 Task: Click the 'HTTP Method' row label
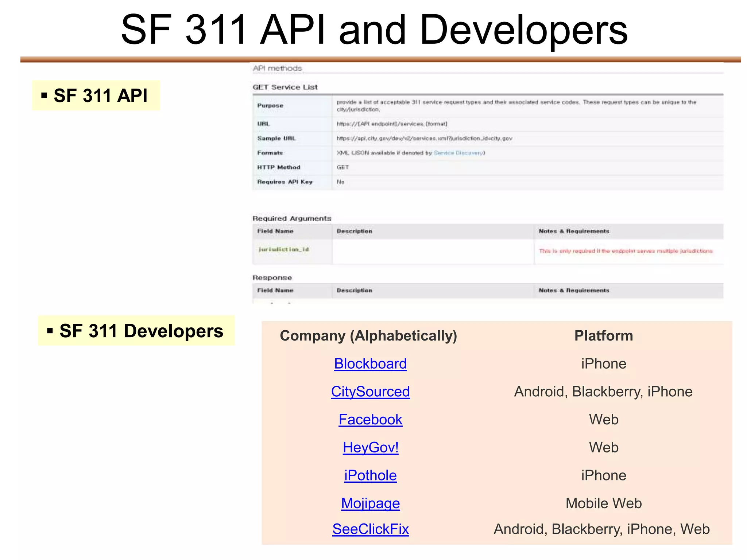pos(279,167)
